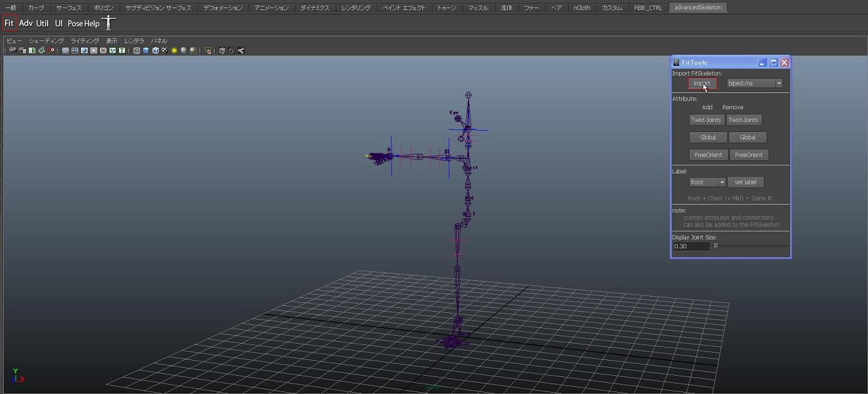Click the set label button
The height and width of the screenshot is (394, 868).
click(x=746, y=182)
